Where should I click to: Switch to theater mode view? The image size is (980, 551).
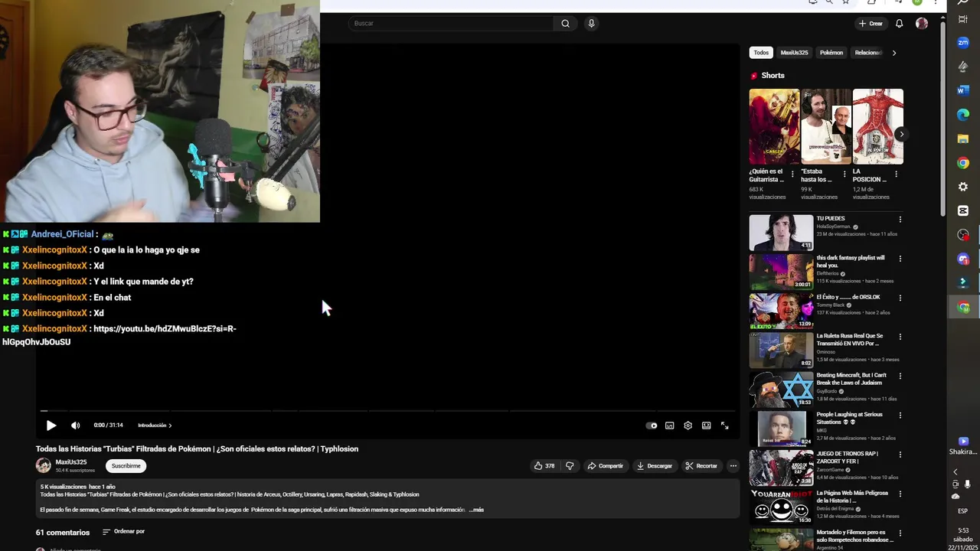click(x=706, y=425)
